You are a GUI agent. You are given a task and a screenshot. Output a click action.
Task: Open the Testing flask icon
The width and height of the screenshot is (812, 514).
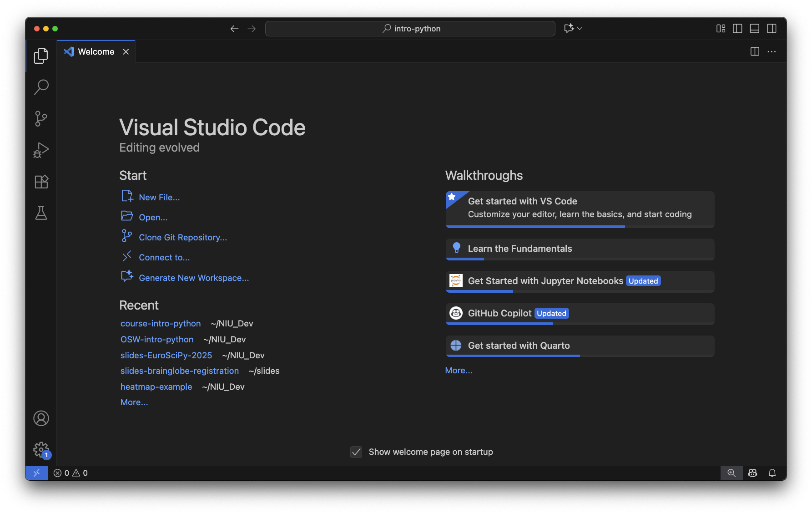coord(41,213)
